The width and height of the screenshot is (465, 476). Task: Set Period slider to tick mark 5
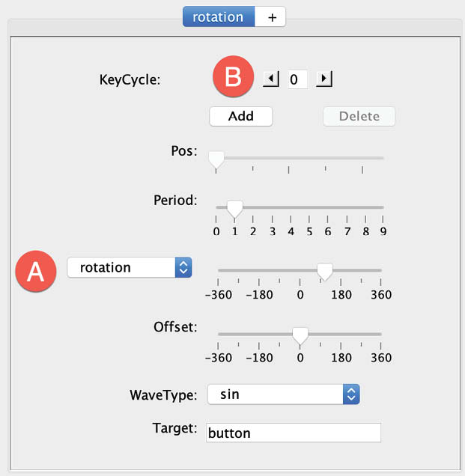click(x=309, y=207)
